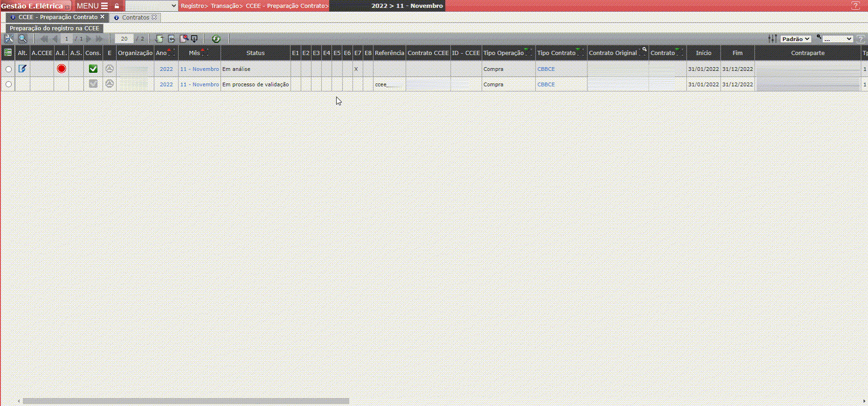Select radio button for 'Em processo de validação' row
The height and width of the screenshot is (406, 868).
coord(8,84)
